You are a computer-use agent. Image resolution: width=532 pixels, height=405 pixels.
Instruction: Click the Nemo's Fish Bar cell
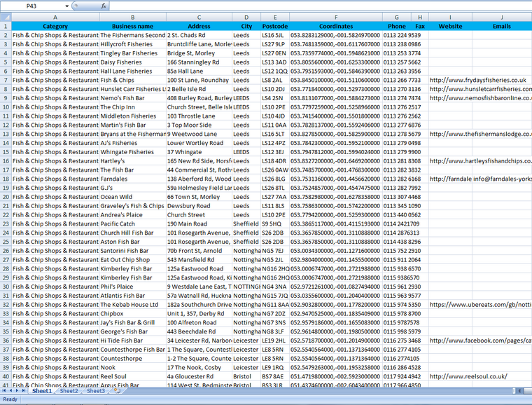tap(133, 98)
